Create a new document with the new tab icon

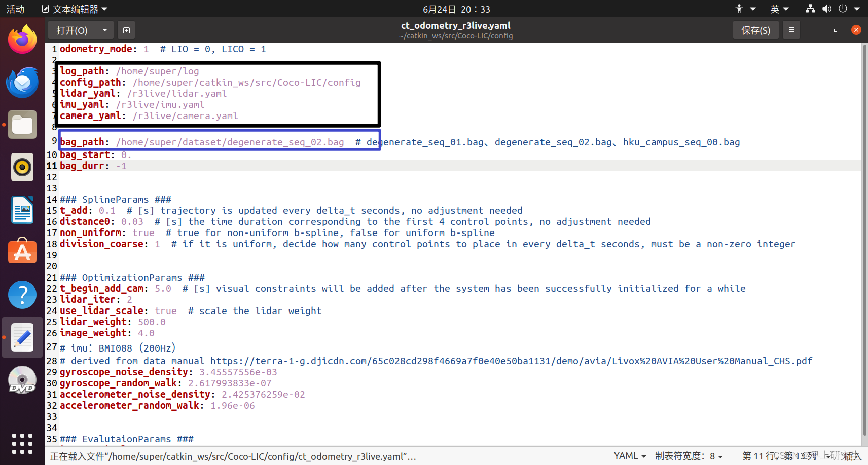coord(126,30)
